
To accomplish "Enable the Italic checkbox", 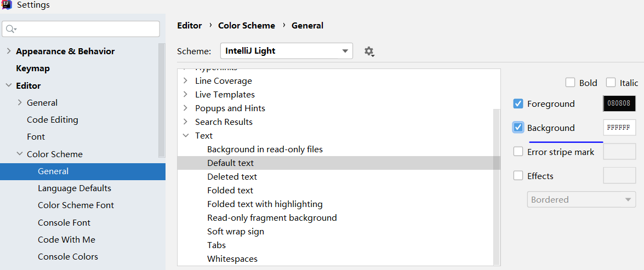I will (x=611, y=83).
